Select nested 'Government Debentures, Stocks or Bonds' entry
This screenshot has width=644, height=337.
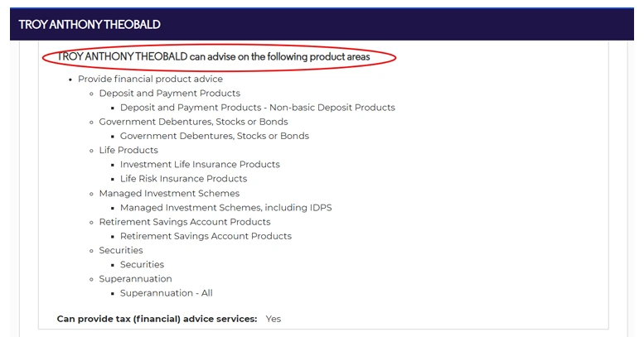point(215,136)
